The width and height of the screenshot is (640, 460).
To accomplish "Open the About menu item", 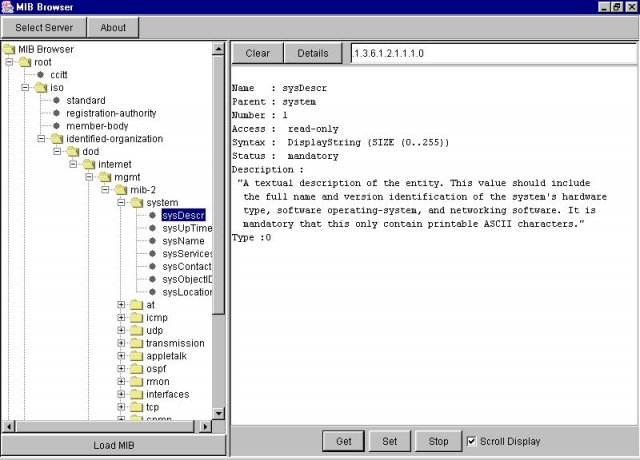I will click(x=113, y=28).
